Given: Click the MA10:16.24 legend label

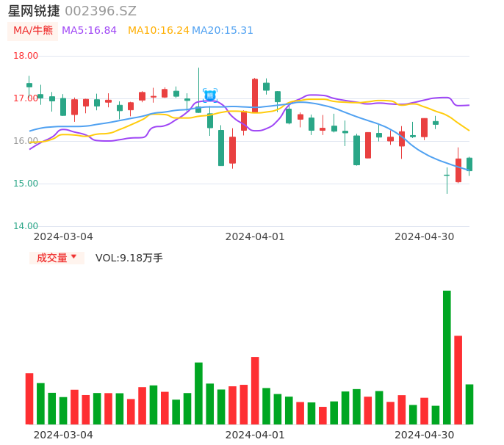Looking at the screenshot, I should pyautogui.click(x=158, y=31).
